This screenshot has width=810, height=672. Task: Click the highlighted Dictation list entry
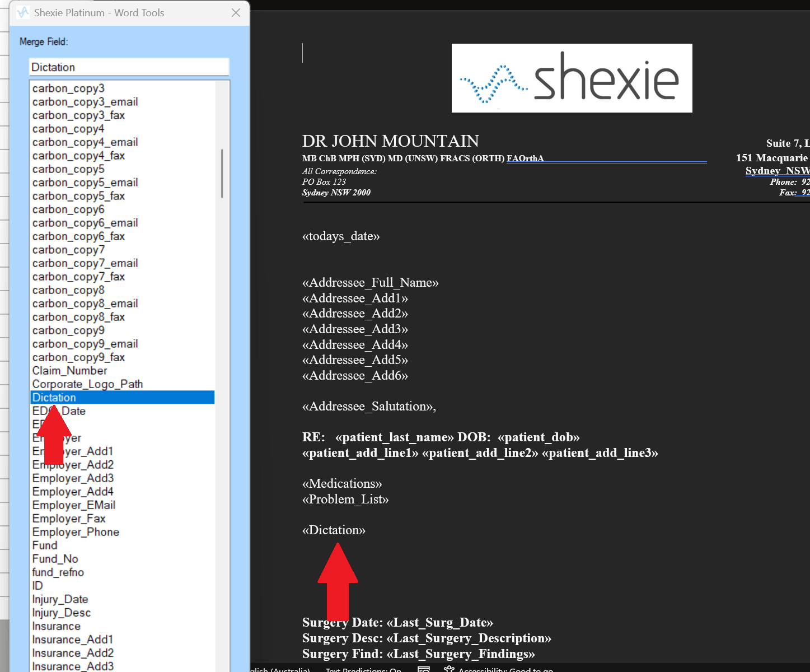pyautogui.click(x=122, y=398)
